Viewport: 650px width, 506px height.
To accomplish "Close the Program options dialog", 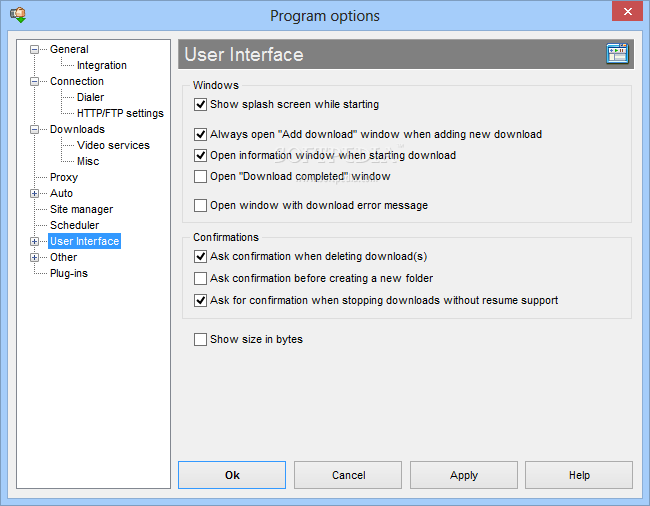I will pos(627,11).
